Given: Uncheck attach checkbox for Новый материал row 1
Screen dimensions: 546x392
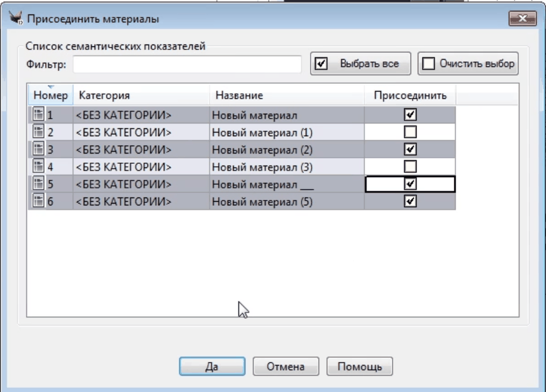Looking at the screenshot, I should 411,114.
